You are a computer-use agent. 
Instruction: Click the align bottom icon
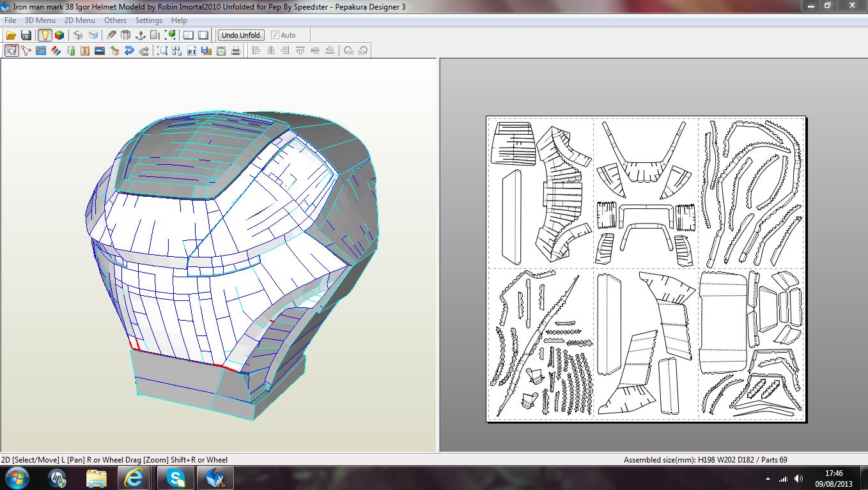click(330, 50)
